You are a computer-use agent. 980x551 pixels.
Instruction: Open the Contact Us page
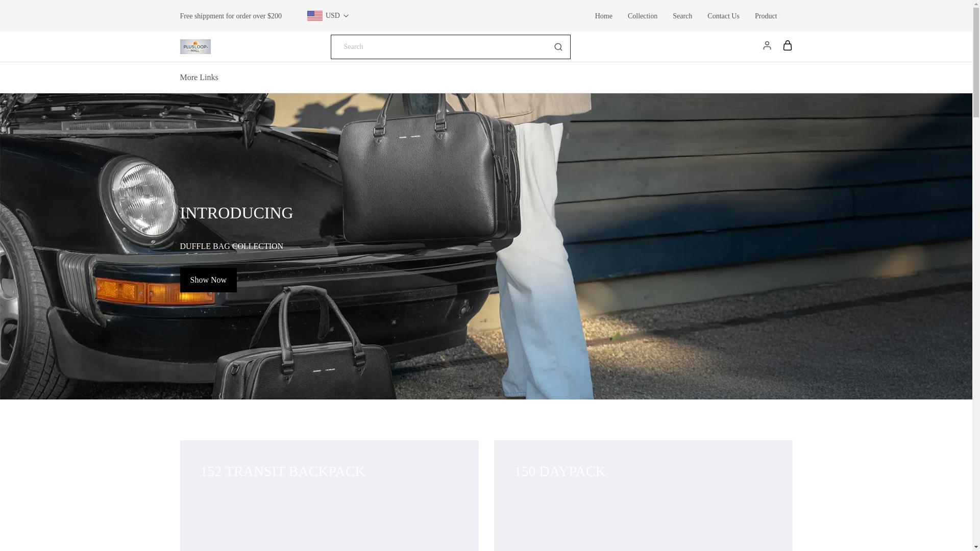point(723,16)
